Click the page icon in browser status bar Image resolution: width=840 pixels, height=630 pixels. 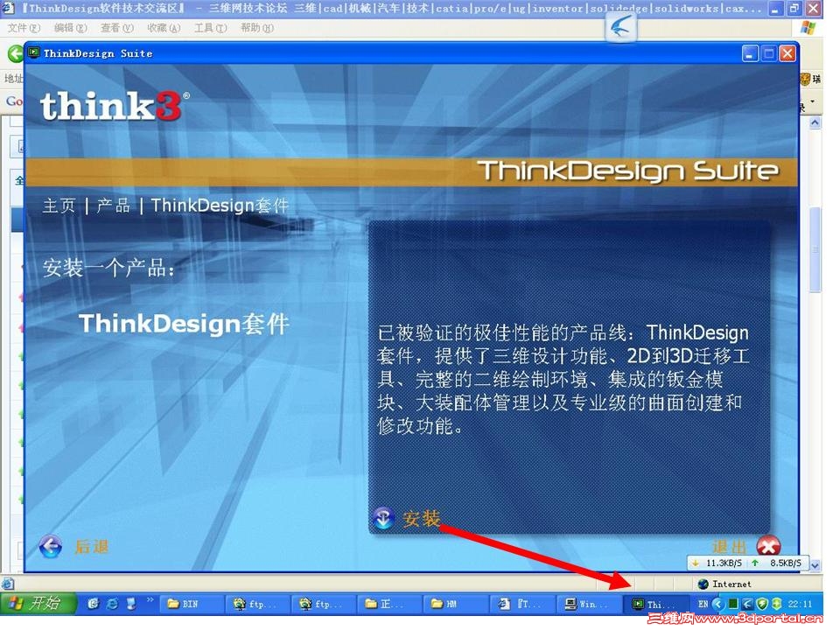pyautogui.click(x=8, y=584)
